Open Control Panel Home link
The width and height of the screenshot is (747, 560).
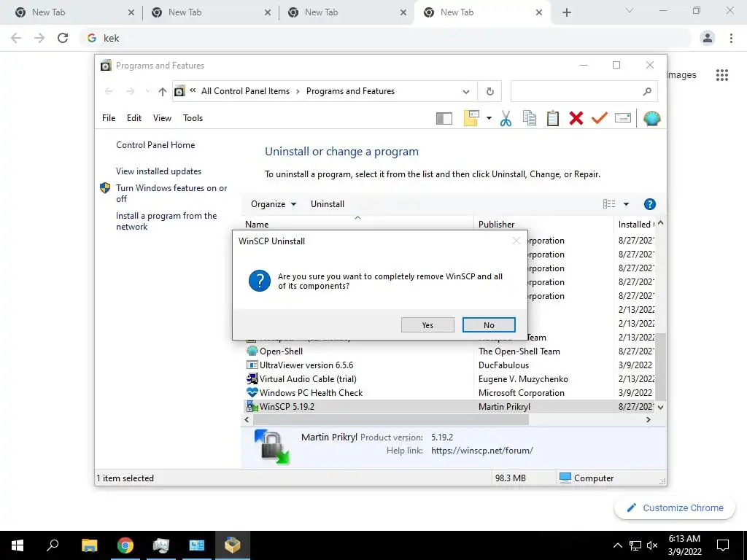[155, 145]
